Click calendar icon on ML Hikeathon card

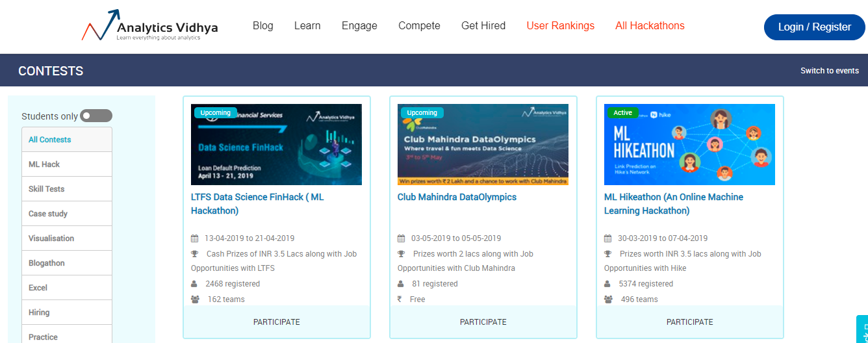click(x=607, y=238)
